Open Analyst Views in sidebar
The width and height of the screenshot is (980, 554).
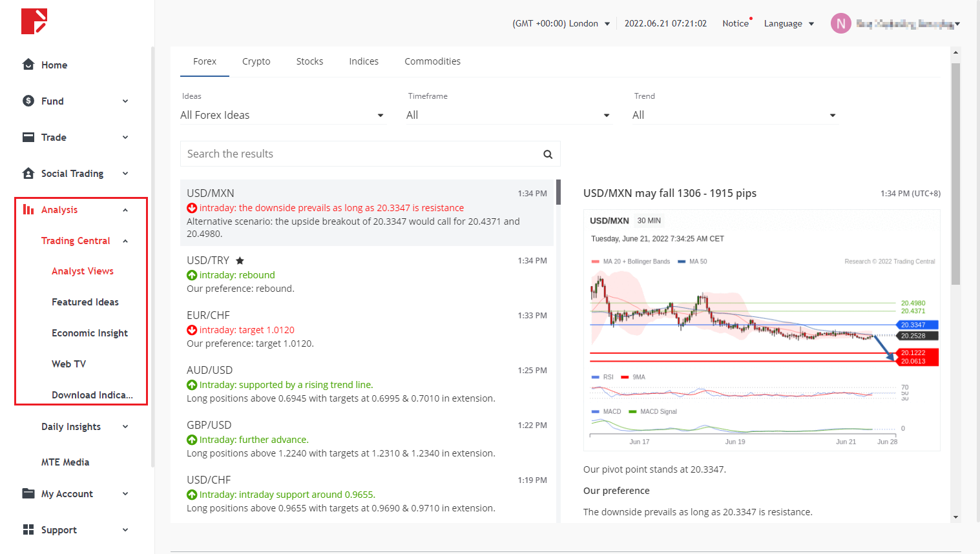(83, 271)
